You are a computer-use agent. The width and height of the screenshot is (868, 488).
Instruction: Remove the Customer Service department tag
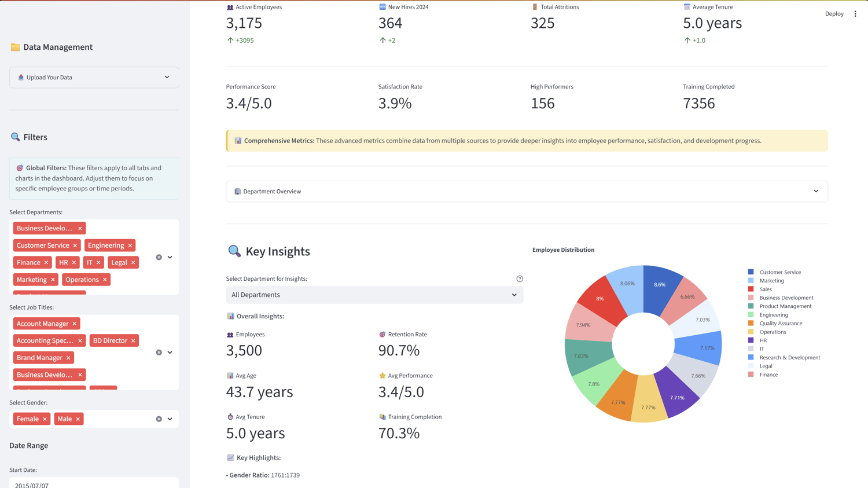(x=75, y=245)
